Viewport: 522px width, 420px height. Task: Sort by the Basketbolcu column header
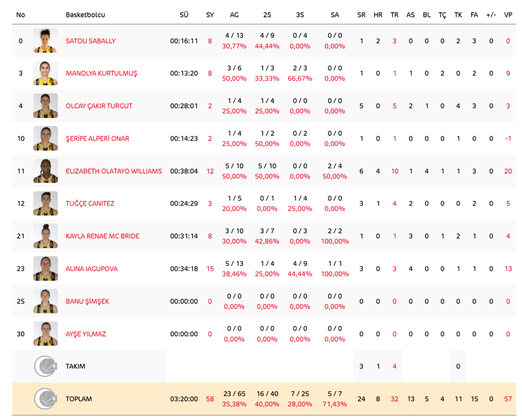point(85,15)
